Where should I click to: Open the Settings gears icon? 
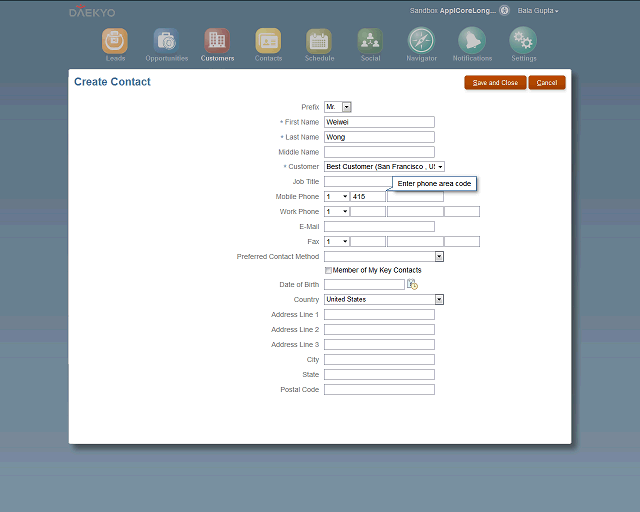click(523, 40)
